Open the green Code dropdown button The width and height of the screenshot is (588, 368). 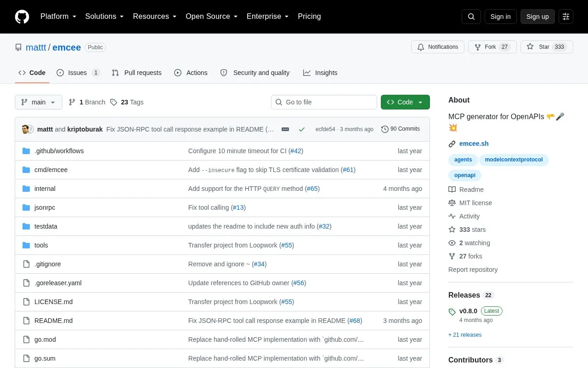coord(405,102)
